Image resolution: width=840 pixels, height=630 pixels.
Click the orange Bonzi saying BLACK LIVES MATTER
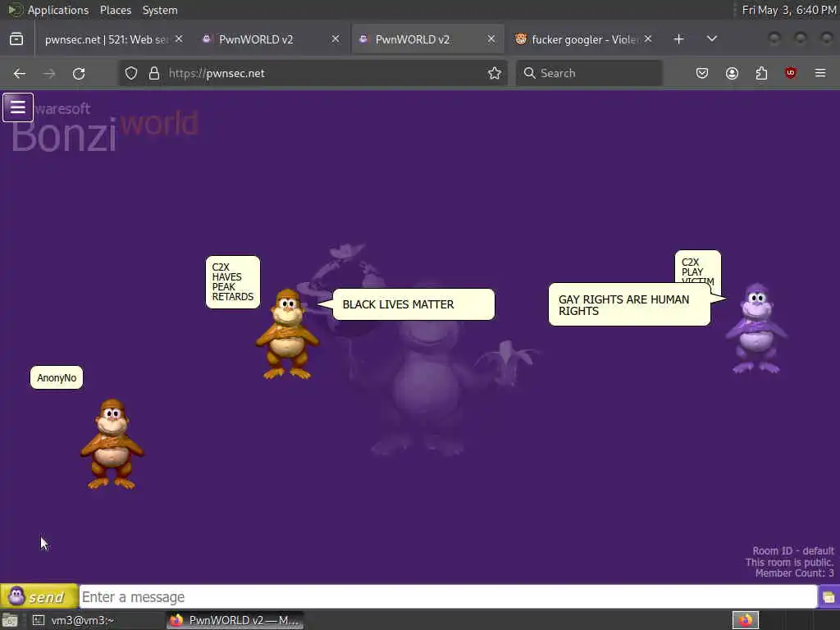(x=288, y=335)
